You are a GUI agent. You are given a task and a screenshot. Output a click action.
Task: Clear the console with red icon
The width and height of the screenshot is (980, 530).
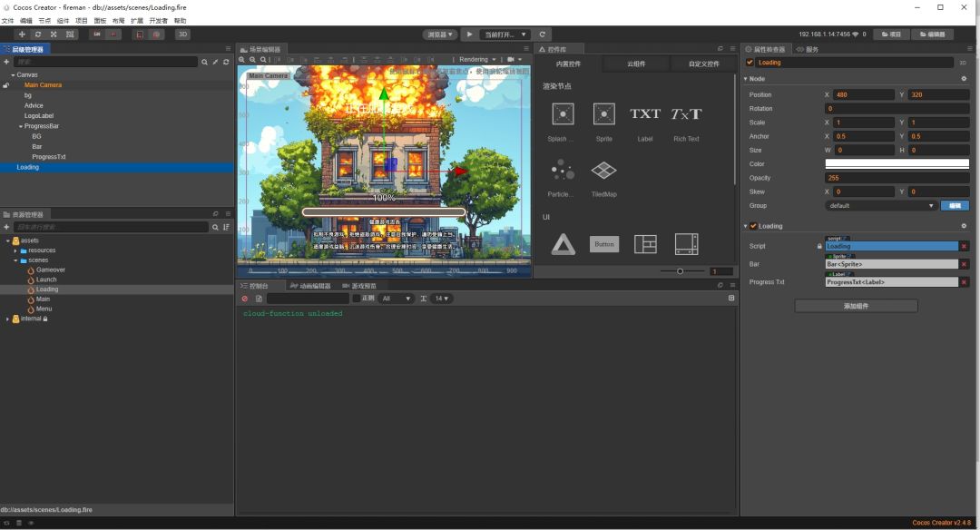coord(245,299)
